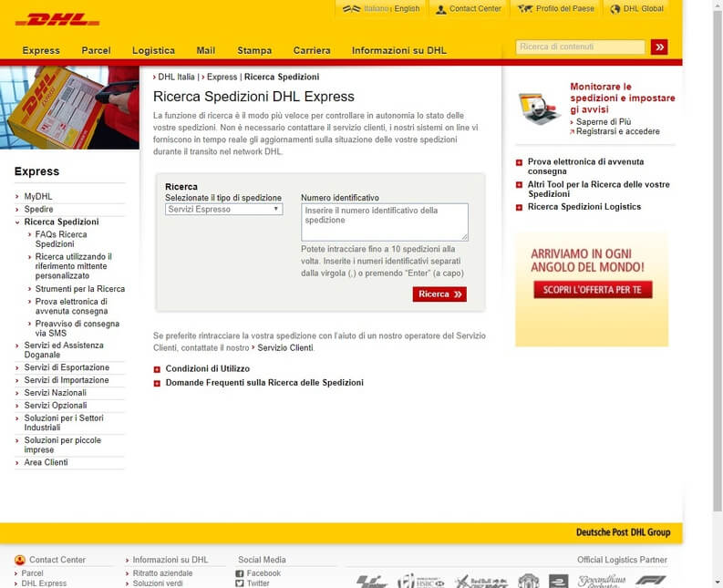Open the Logistica main menu
This screenshot has height=588, width=723.
point(153,51)
